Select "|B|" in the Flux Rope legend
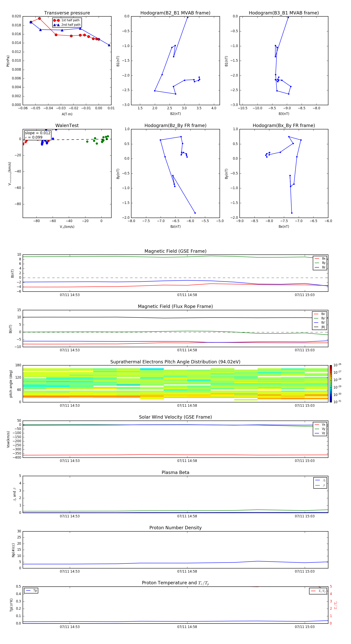Viewport: 351px width, 644px height. (320, 327)
